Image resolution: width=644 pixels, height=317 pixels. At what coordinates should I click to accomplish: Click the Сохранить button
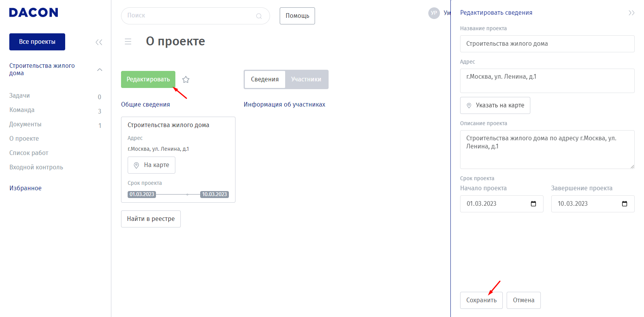pyautogui.click(x=481, y=300)
